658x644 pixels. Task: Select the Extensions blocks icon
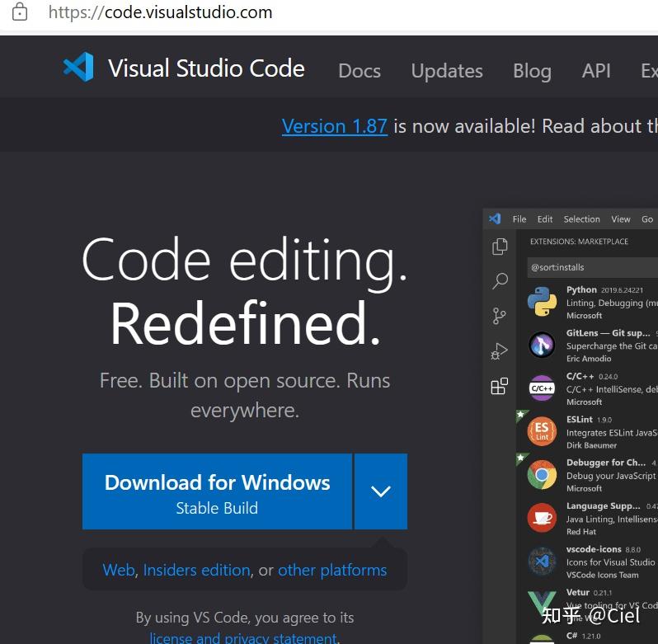pos(500,386)
